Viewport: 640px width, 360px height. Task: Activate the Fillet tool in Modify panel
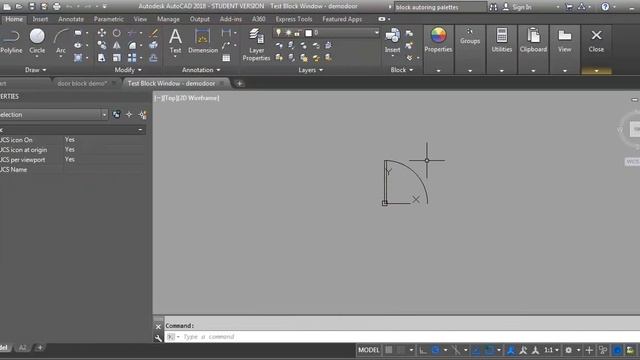[132, 45]
